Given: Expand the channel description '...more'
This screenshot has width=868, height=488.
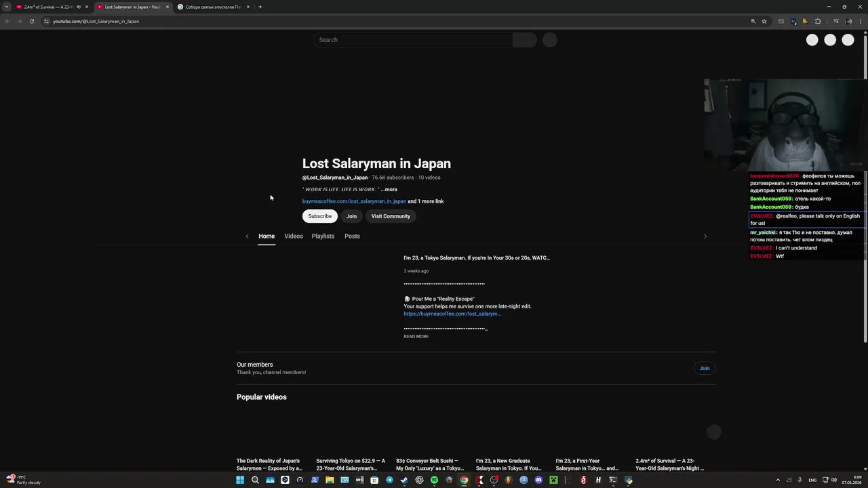Looking at the screenshot, I should point(389,189).
